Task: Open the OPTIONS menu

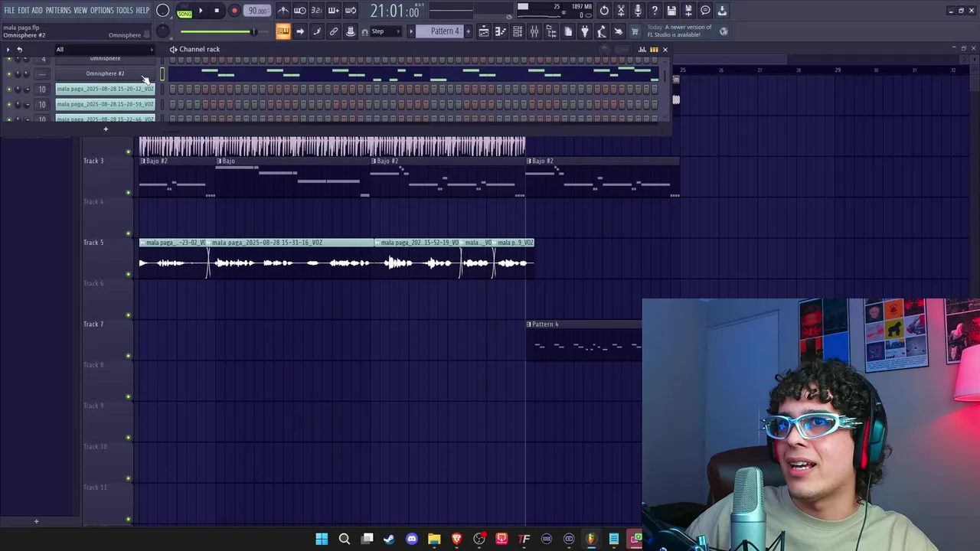Action: (x=102, y=11)
